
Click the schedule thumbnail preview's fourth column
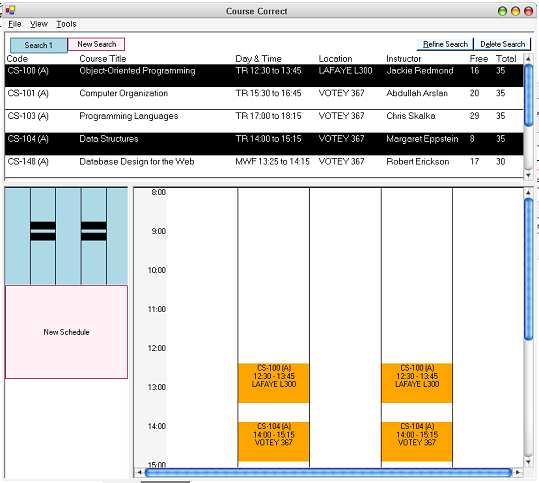(94, 236)
